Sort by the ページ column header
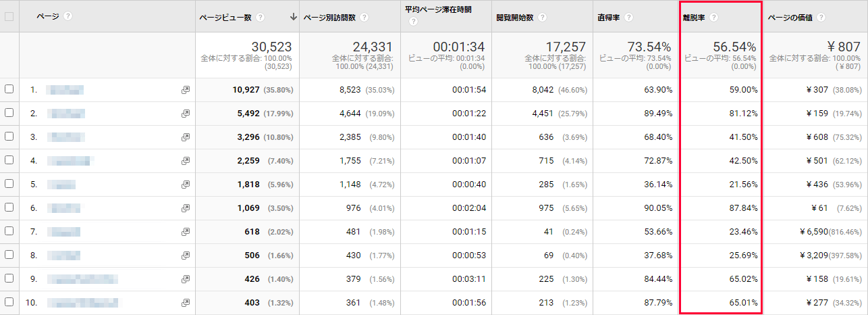The image size is (868, 315). (48, 16)
